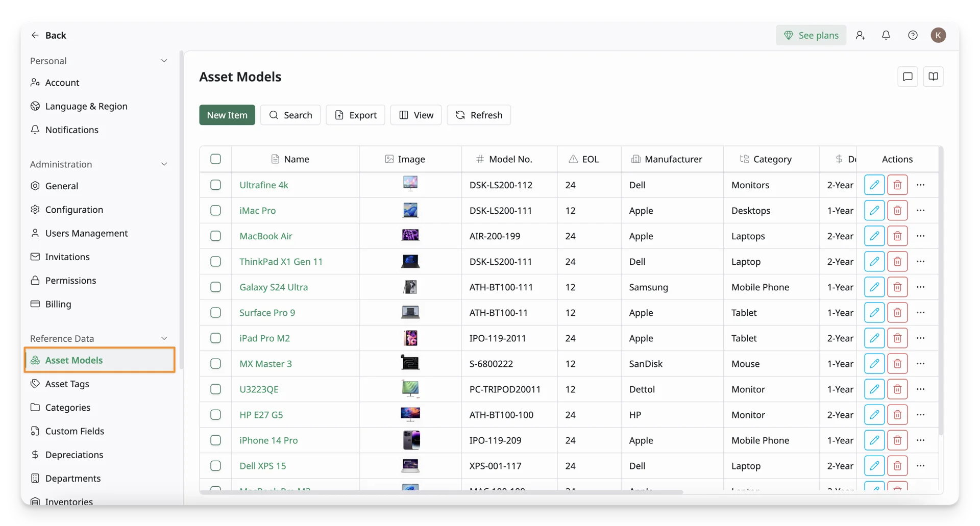Check the iPhone 14 Pro checkbox

point(215,440)
